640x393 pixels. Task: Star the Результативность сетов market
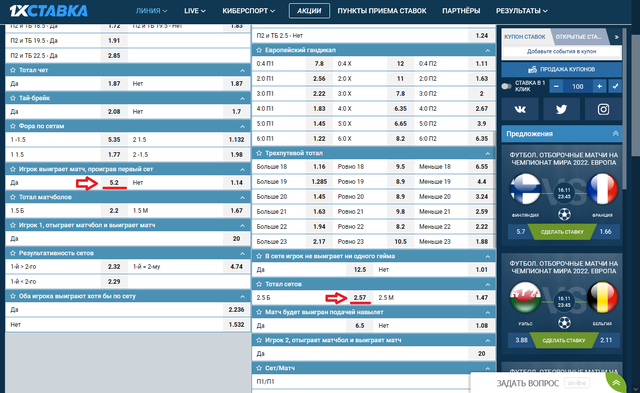[x=13, y=253]
